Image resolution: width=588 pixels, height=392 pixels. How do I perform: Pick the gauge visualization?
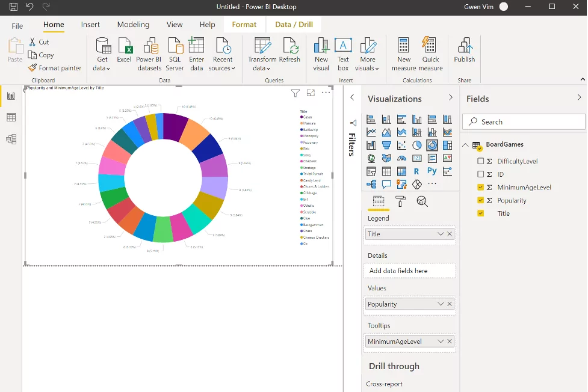click(x=401, y=158)
